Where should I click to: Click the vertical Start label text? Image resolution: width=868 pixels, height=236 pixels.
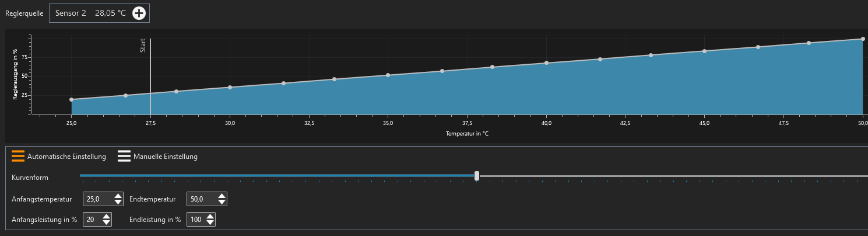[x=143, y=46]
